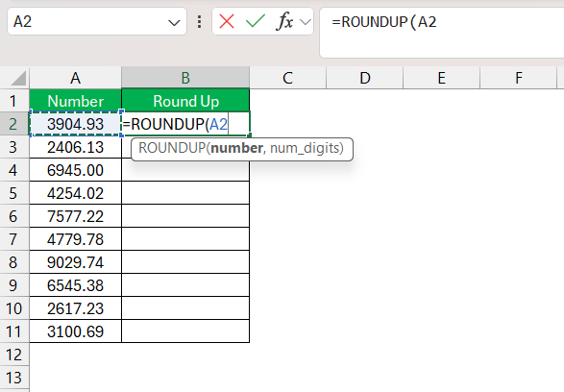Click the Number header cell
Viewport: 564px width, 392px height.
[x=76, y=101]
